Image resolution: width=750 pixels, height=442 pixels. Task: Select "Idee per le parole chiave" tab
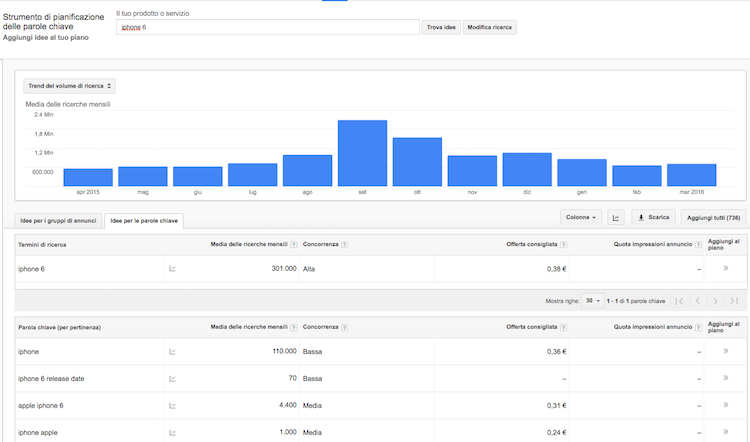click(144, 220)
